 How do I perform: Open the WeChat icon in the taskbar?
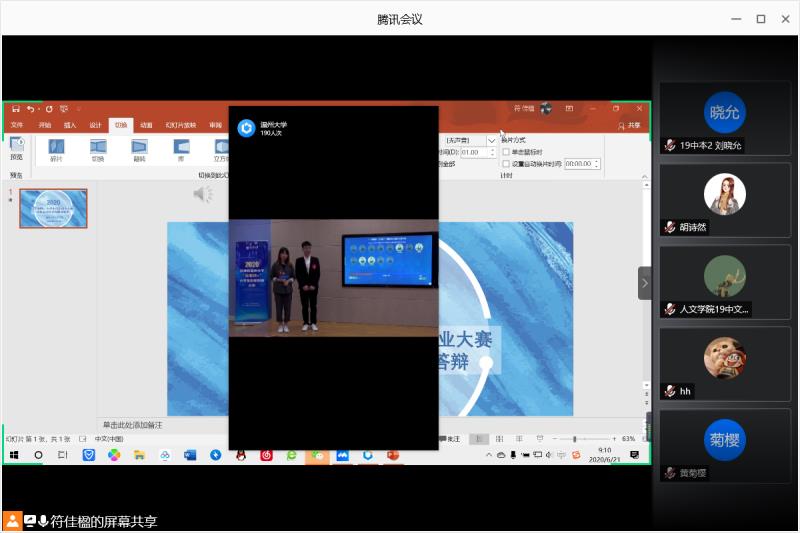(x=317, y=455)
